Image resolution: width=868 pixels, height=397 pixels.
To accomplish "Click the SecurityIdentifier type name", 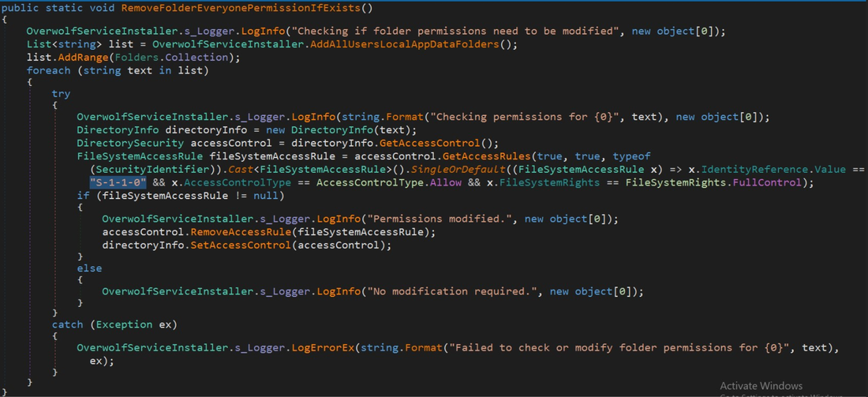I will point(153,169).
